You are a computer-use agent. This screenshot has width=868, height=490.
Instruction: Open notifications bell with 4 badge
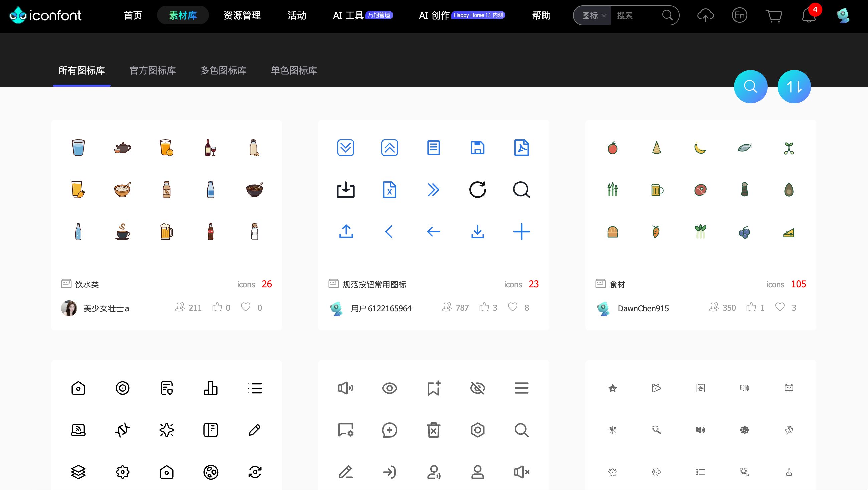coord(809,15)
